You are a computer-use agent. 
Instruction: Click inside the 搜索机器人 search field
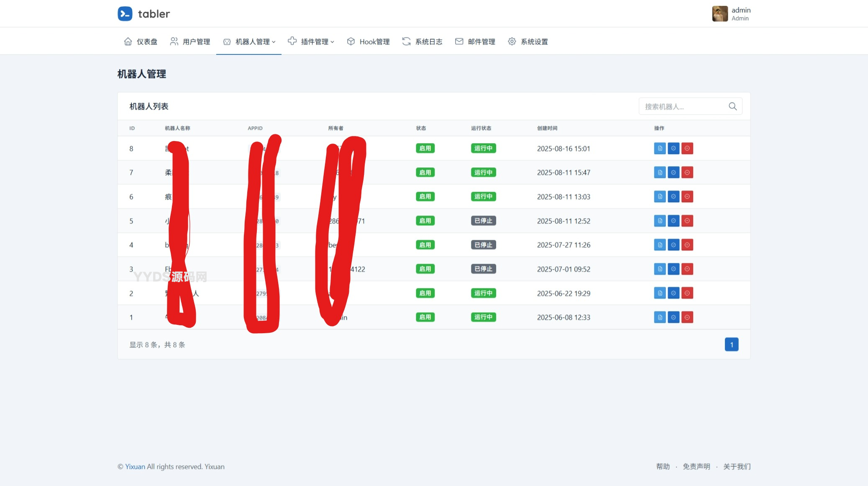682,106
